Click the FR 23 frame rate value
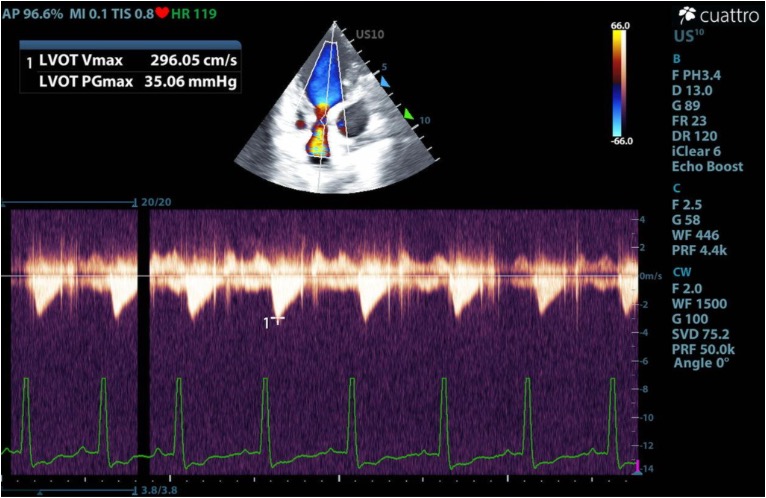 [689, 121]
